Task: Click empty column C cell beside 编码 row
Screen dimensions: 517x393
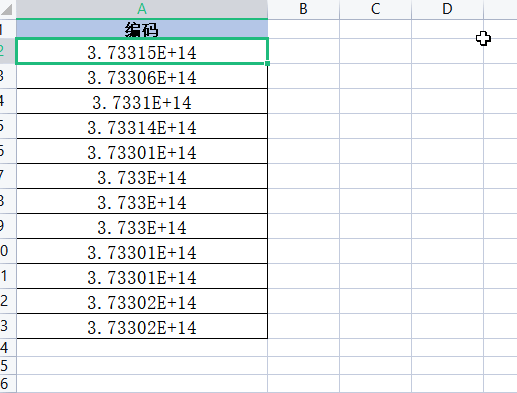Action: [376, 29]
